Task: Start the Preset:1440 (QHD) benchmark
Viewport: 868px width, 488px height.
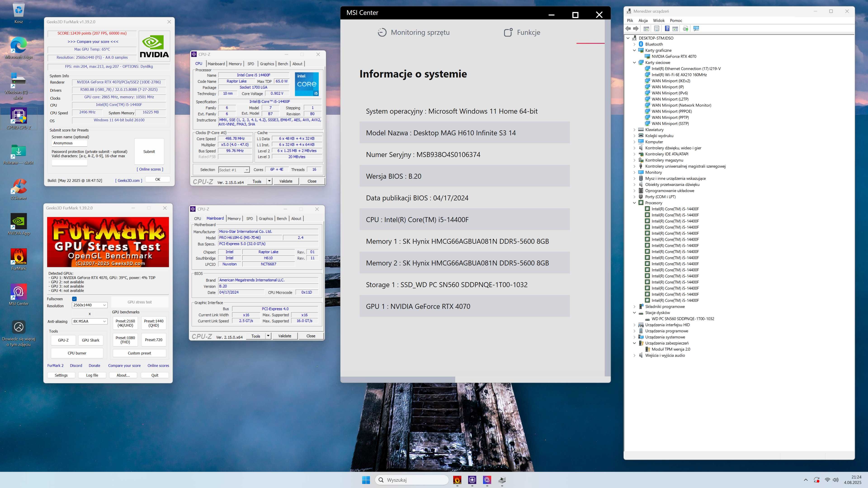Action: (154, 323)
